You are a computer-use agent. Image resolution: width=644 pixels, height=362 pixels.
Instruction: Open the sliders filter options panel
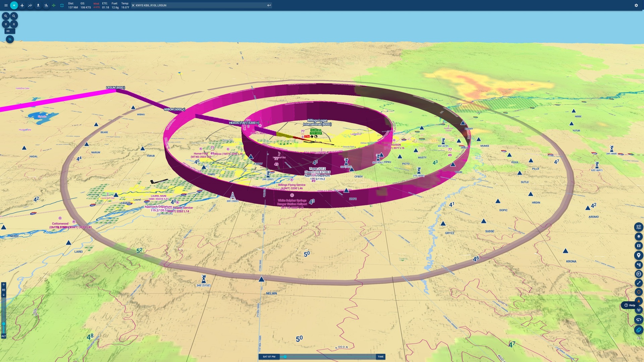[x=638, y=227]
